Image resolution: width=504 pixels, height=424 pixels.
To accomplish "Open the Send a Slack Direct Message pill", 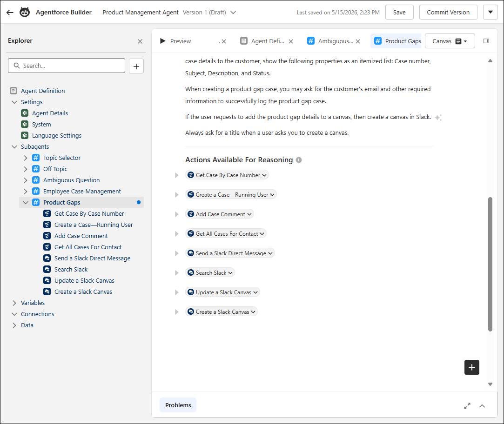I will pos(230,253).
